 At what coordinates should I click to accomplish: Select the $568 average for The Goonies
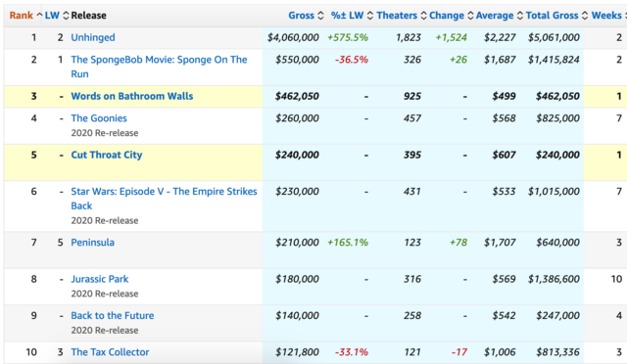504,118
